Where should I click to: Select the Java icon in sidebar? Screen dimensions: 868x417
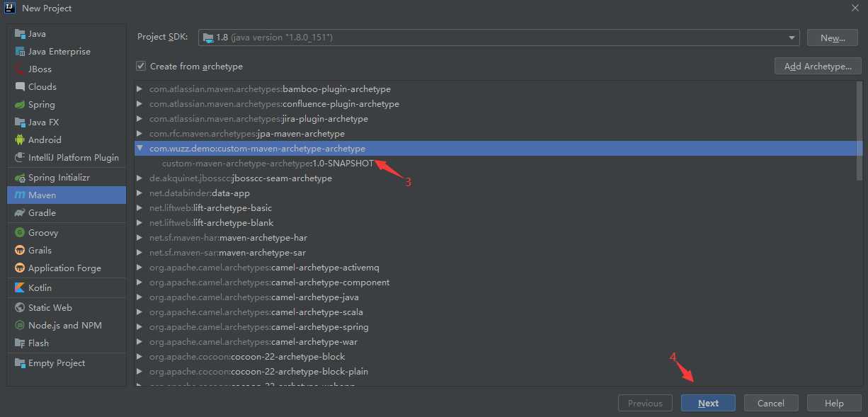coord(20,34)
